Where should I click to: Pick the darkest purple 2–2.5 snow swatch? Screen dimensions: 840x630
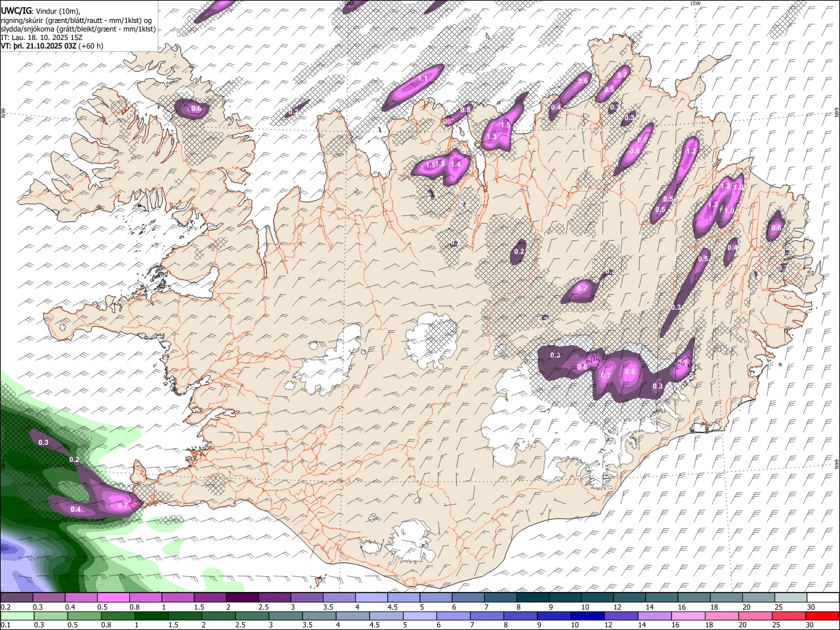click(x=241, y=598)
